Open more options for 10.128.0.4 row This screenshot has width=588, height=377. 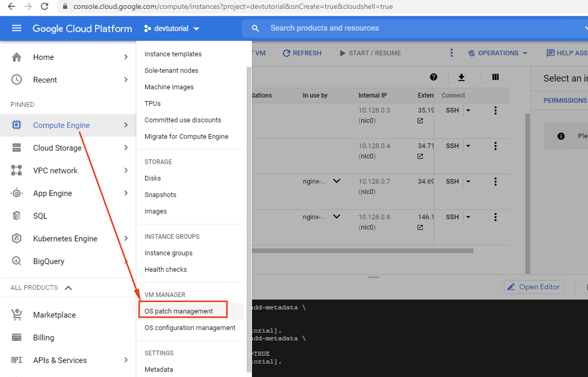pos(495,146)
